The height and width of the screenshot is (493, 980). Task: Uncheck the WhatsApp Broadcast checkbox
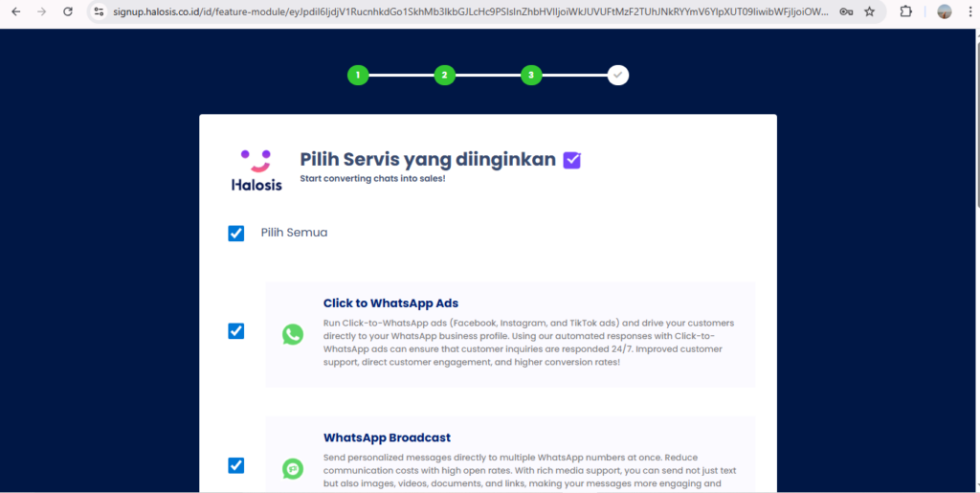coord(236,465)
